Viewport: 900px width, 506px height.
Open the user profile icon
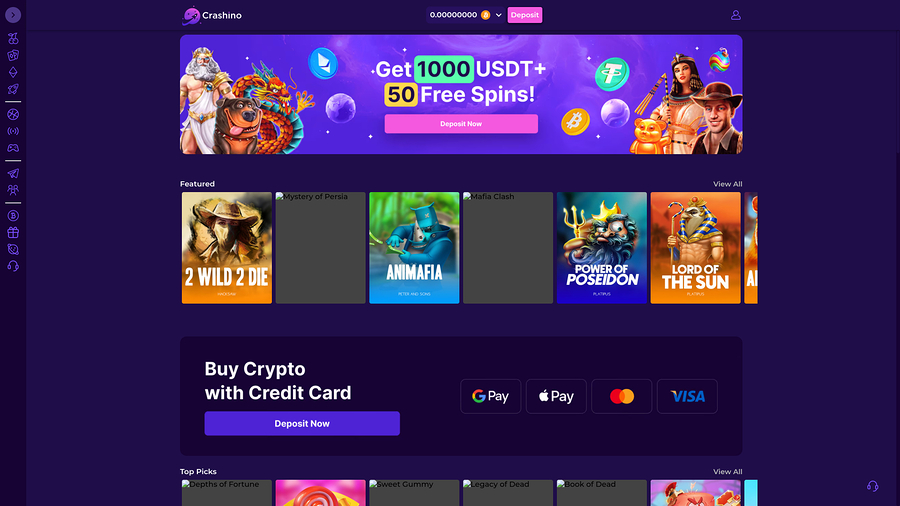tap(735, 15)
